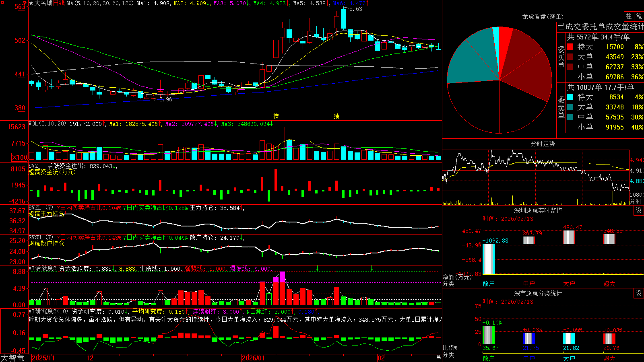This screenshot has height=362, width=644.
Task: Click dark red 中单 swatch under 委买单
Action: 570,67
